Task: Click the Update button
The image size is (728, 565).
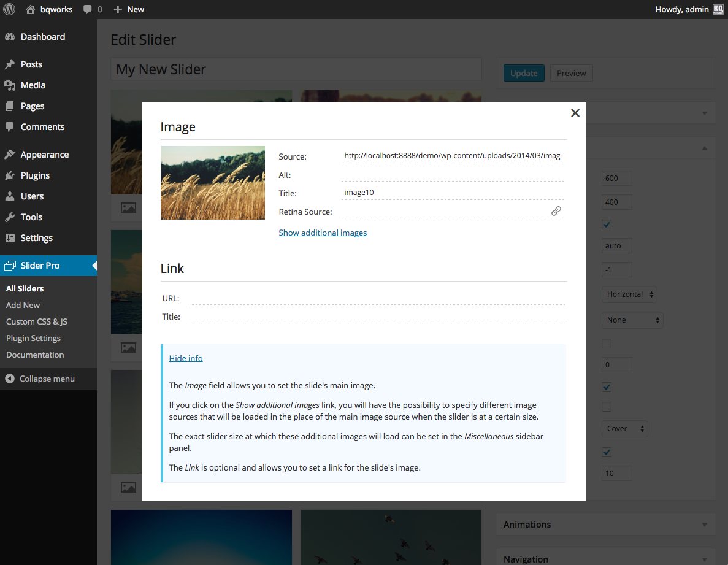Action: [524, 73]
